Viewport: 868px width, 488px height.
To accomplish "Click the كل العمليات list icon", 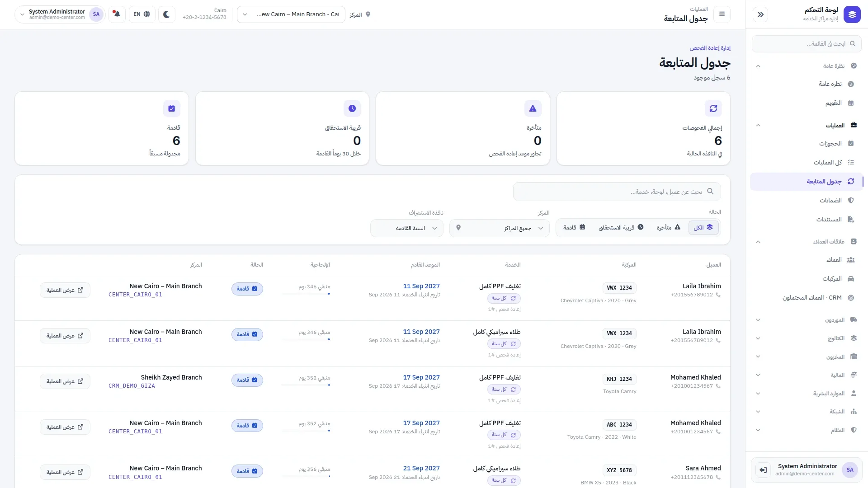I will click(x=851, y=163).
